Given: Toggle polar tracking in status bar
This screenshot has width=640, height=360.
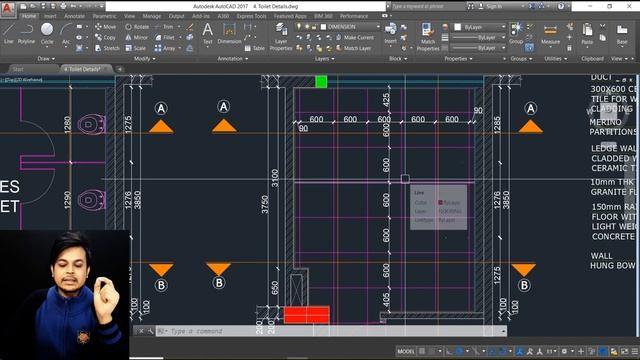Looking at the screenshot, I should click(x=459, y=351).
